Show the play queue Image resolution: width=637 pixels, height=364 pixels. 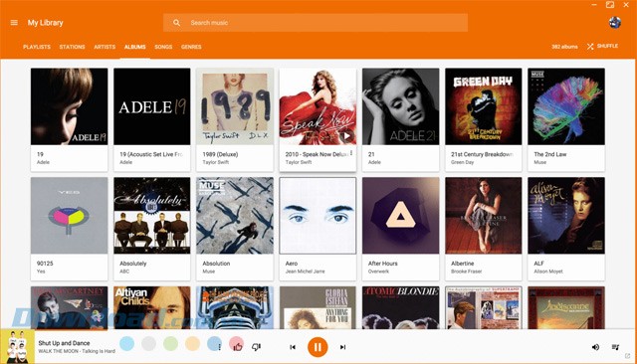pyautogui.click(x=615, y=347)
